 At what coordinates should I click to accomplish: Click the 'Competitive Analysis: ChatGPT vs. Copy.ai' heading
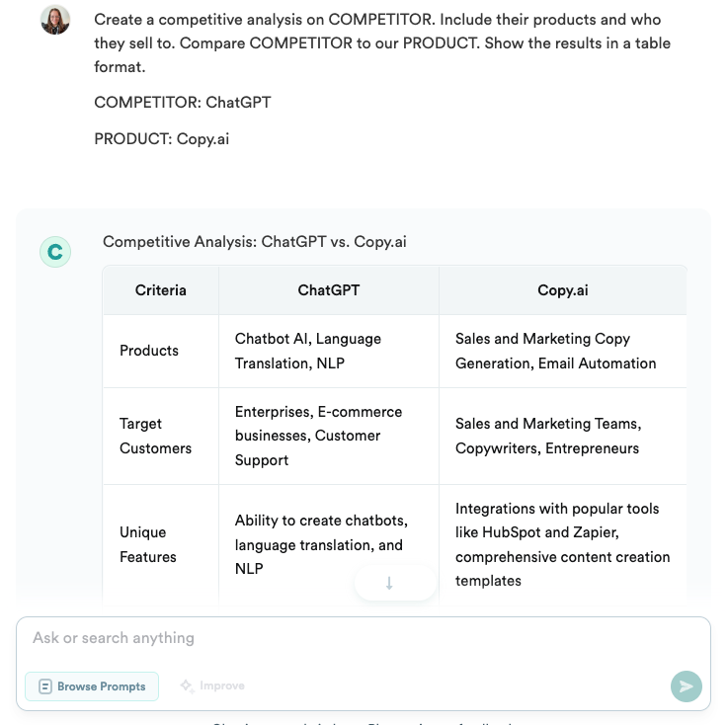(x=255, y=241)
